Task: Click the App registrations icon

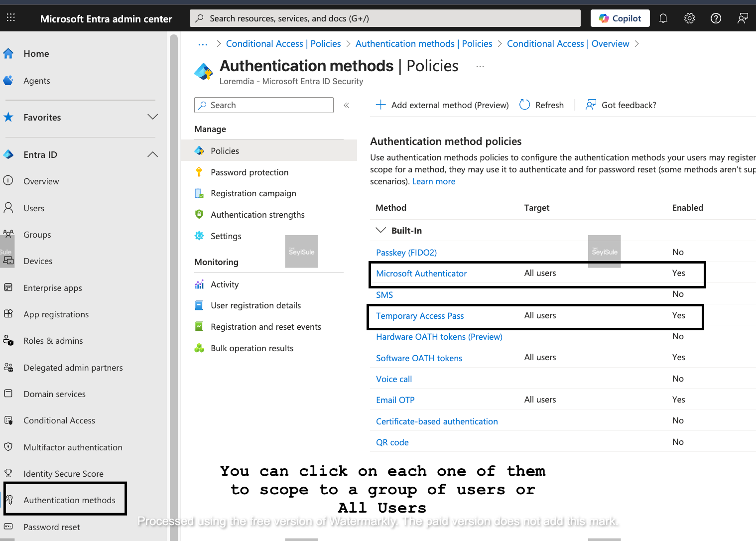Action: [8, 314]
